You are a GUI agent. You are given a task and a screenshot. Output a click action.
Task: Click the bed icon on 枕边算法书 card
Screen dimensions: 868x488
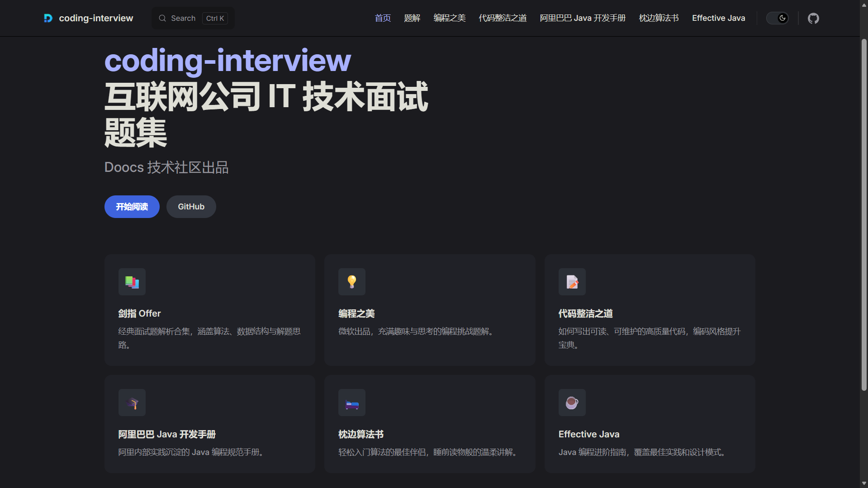point(351,402)
